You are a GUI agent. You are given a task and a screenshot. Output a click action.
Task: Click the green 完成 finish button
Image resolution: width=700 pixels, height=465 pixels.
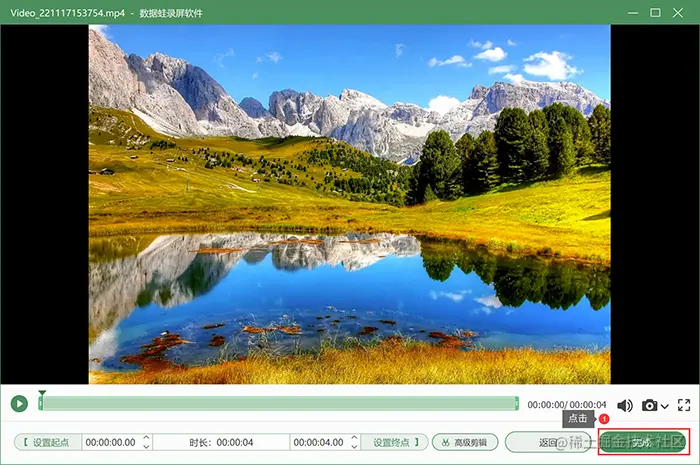point(642,442)
